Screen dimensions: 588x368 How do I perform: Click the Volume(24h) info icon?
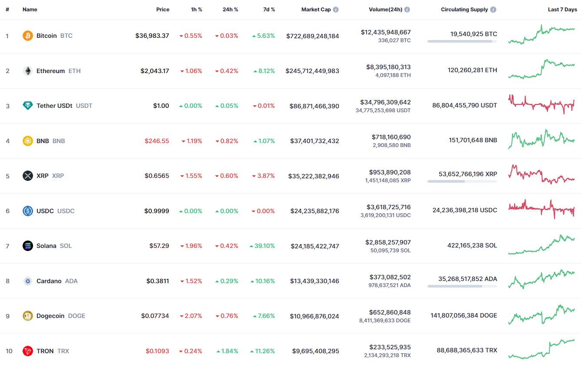click(407, 10)
